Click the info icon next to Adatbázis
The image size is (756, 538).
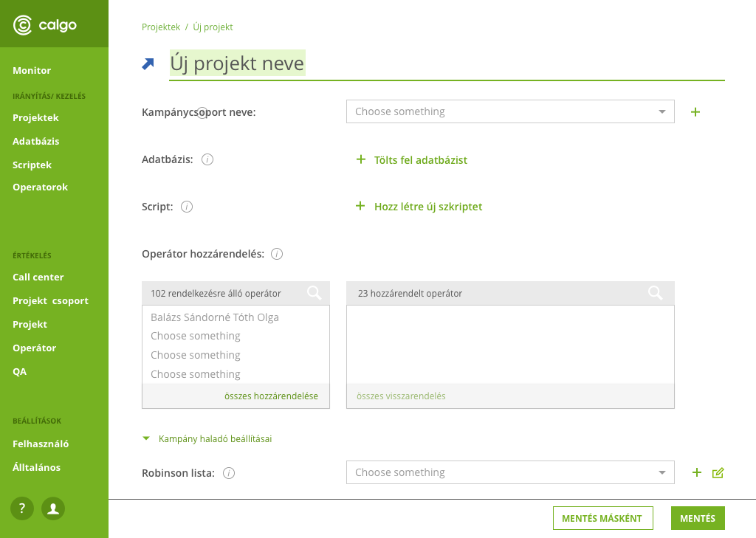207,159
